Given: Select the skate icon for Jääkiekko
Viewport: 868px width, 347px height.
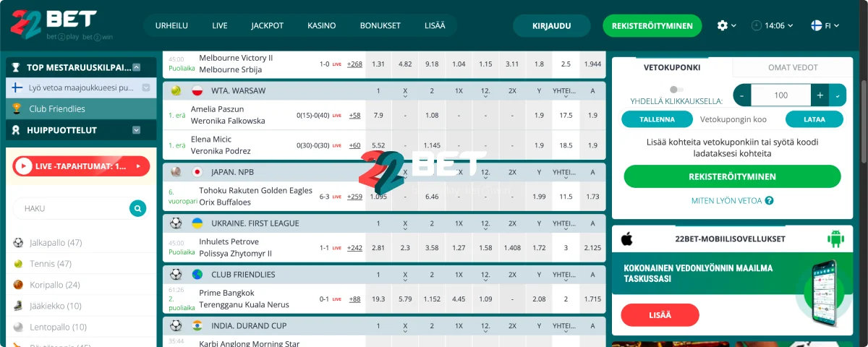Looking at the screenshot, I should point(18,306).
